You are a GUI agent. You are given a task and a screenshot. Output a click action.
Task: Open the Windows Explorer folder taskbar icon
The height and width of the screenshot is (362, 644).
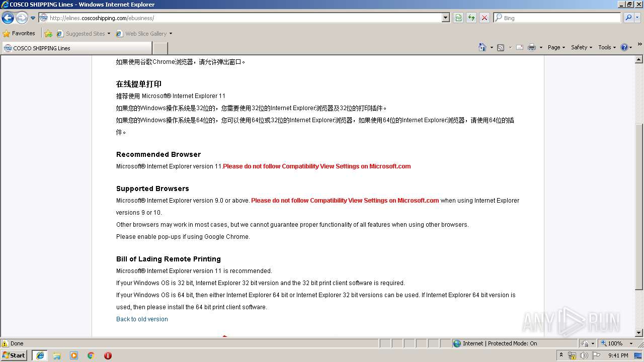[x=57, y=355]
